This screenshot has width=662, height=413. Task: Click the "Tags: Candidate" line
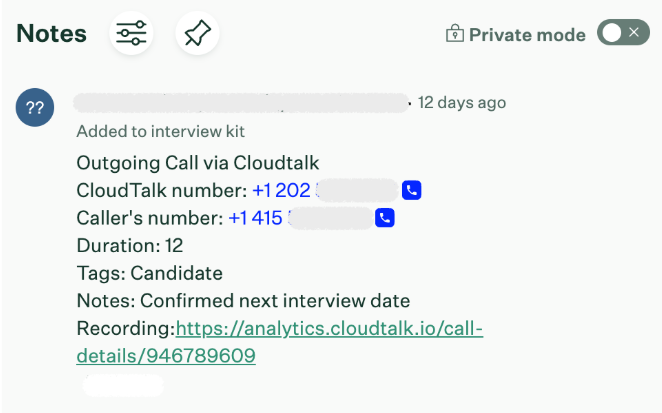[x=149, y=273]
